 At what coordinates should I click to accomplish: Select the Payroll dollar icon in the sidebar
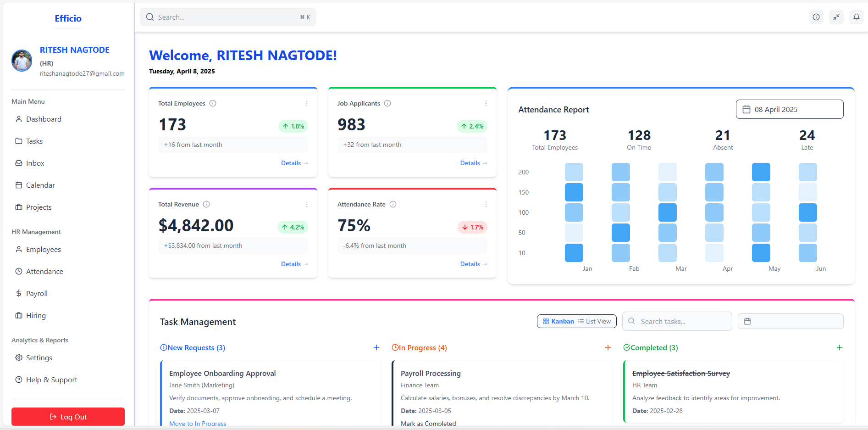(19, 293)
